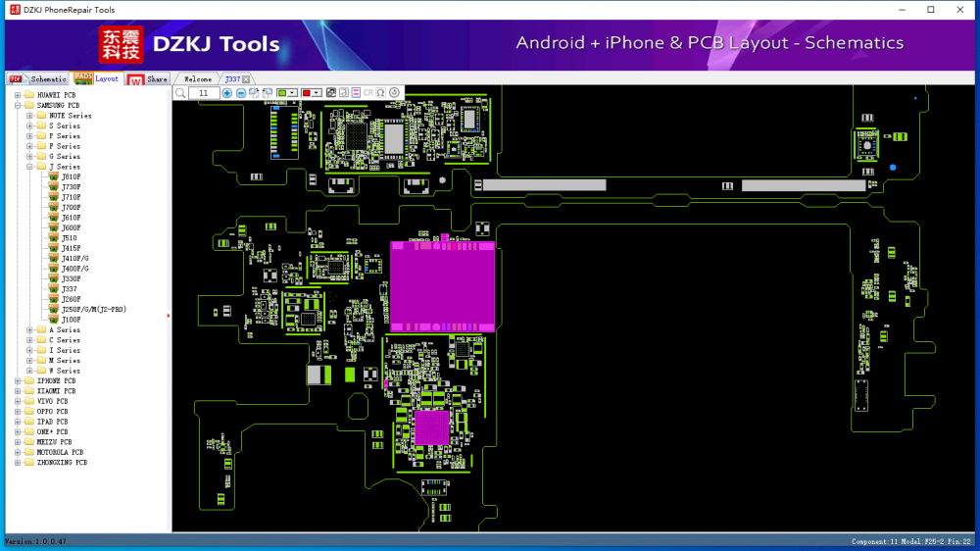Switch to the Layout tab
This screenshot has height=551, width=980.
(x=97, y=78)
